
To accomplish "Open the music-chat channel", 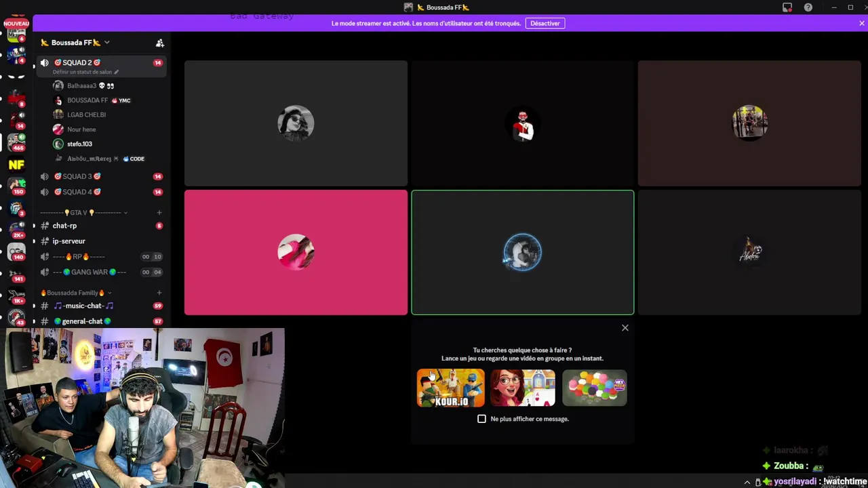I will click(102, 306).
